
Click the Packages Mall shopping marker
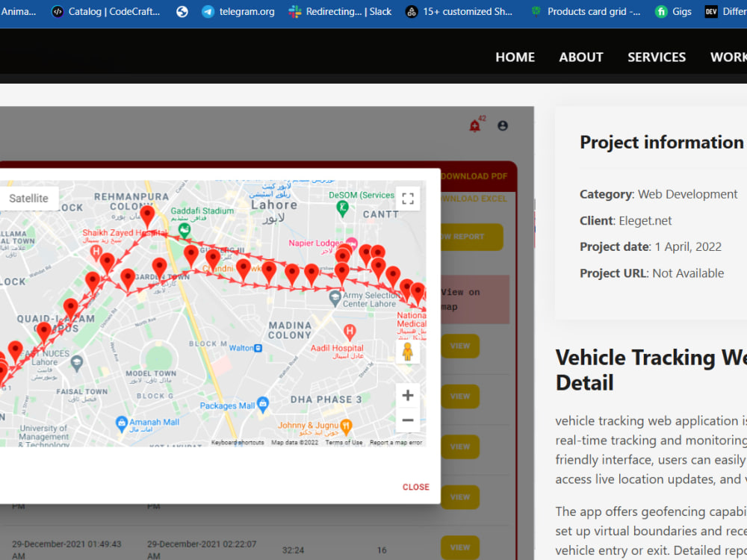pyautogui.click(x=263, y=404)
